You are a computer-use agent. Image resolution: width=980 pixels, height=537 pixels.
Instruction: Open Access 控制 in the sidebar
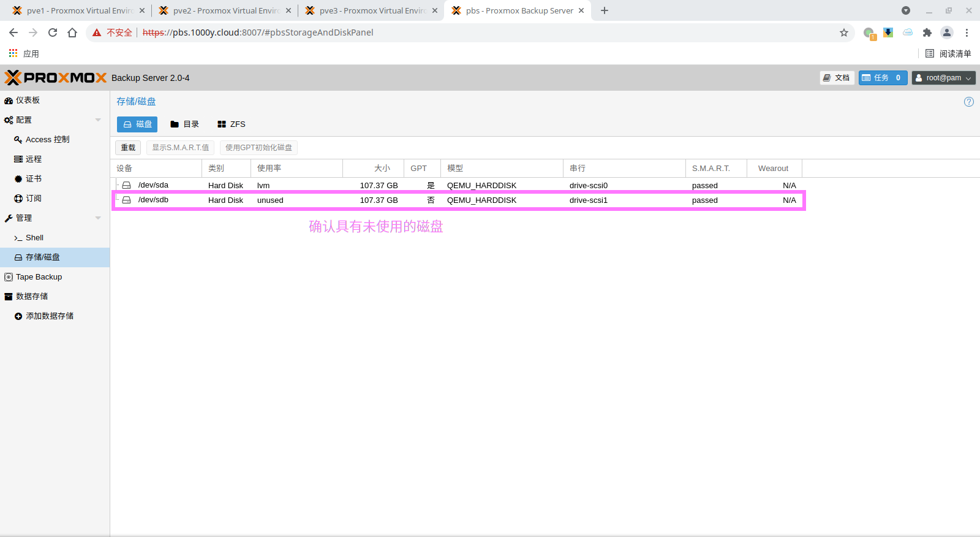pyautogui.click(x=47, y=140)
